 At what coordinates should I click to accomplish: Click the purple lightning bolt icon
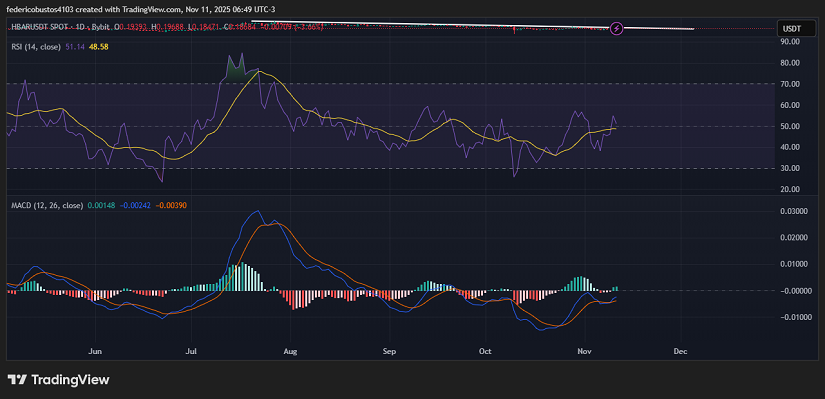click(x=617, y=28)
